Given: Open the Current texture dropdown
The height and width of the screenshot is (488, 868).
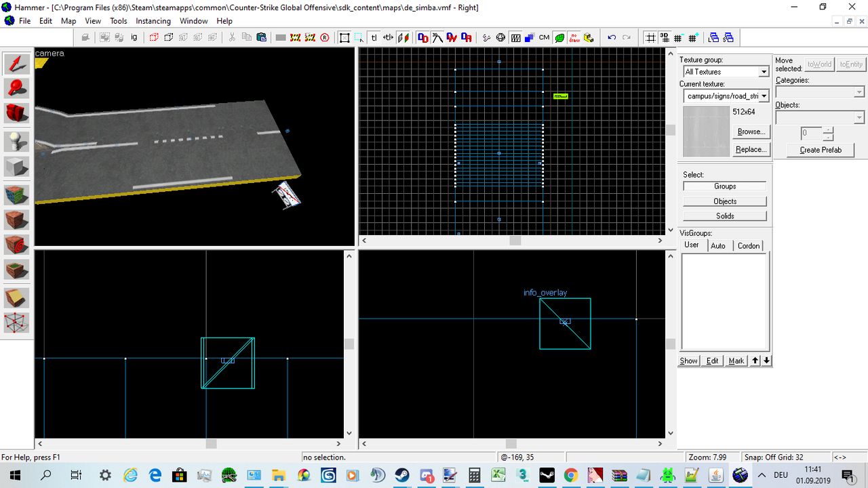Looking at the screenshot, I should point(764,96).
